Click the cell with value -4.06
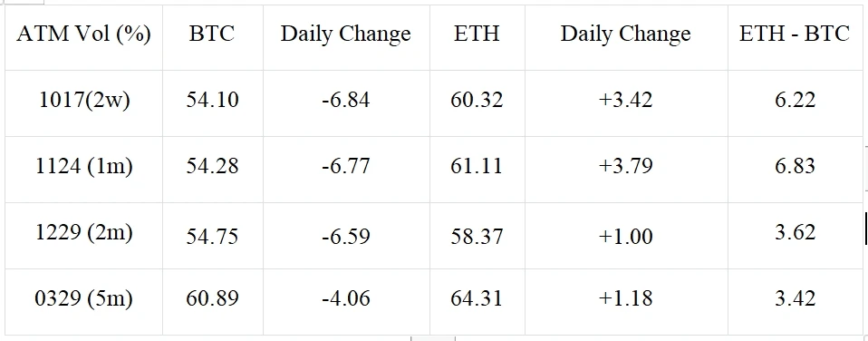This screenshot has height=341, width=868. [x=346, y=302]
